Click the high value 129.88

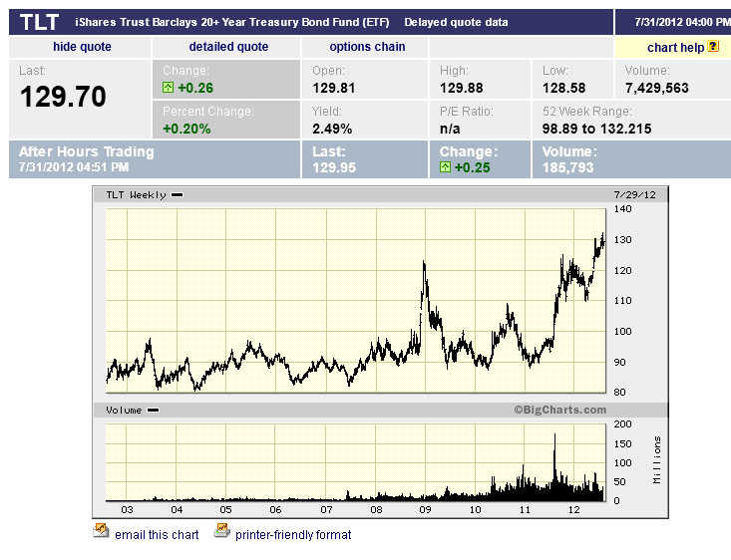point(462,88)
